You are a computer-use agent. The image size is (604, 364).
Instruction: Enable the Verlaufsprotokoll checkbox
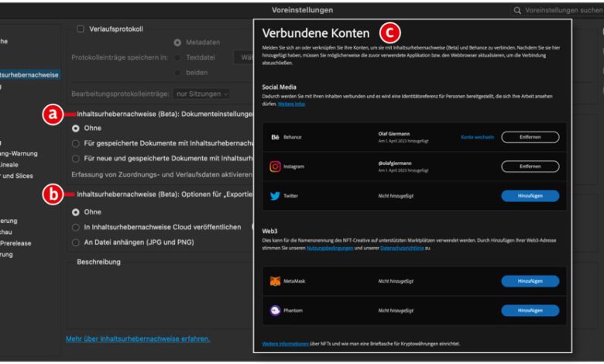click(x=81, y=29)
